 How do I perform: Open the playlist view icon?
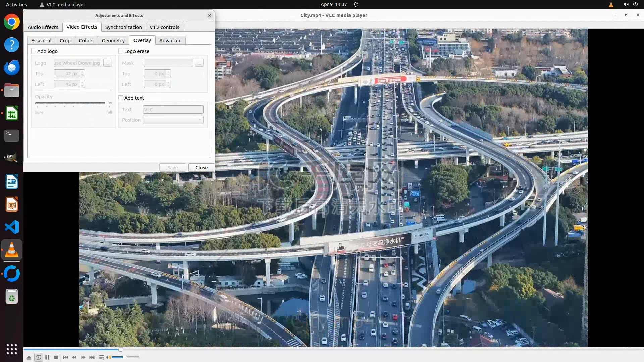coord(101,357)
